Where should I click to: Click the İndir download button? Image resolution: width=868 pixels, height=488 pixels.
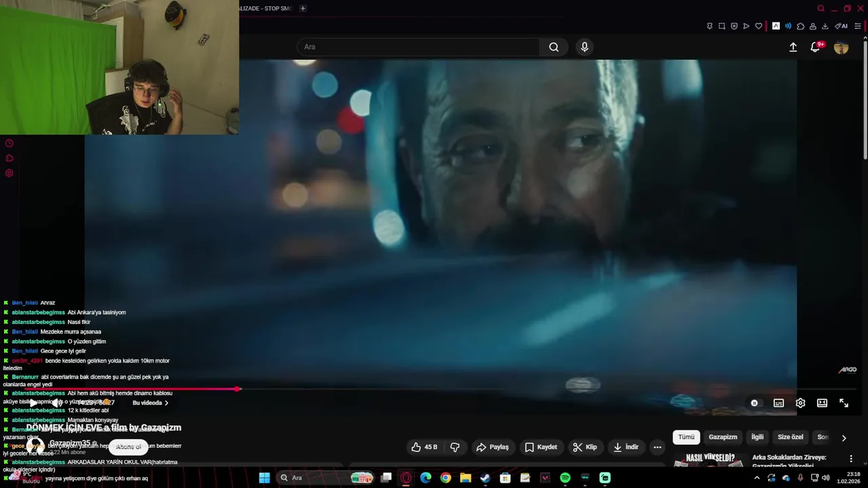[x=625, y=447]
